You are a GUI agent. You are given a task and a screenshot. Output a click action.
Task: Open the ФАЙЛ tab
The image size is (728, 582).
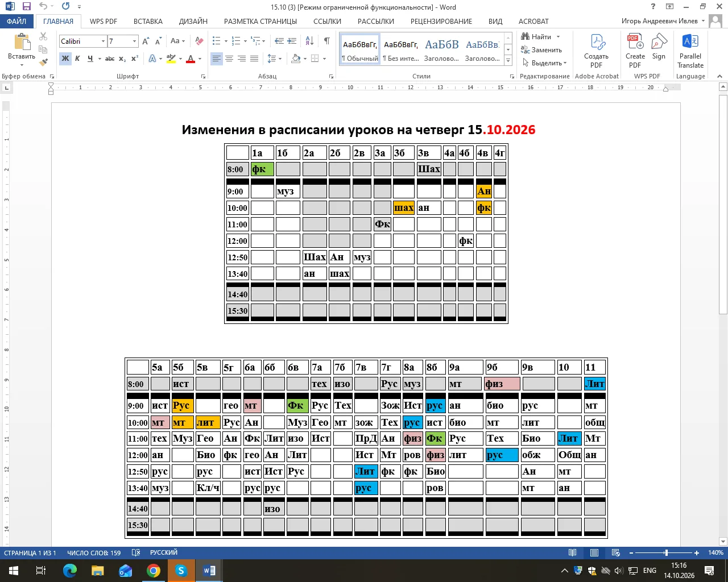click(x=17, y=21)
